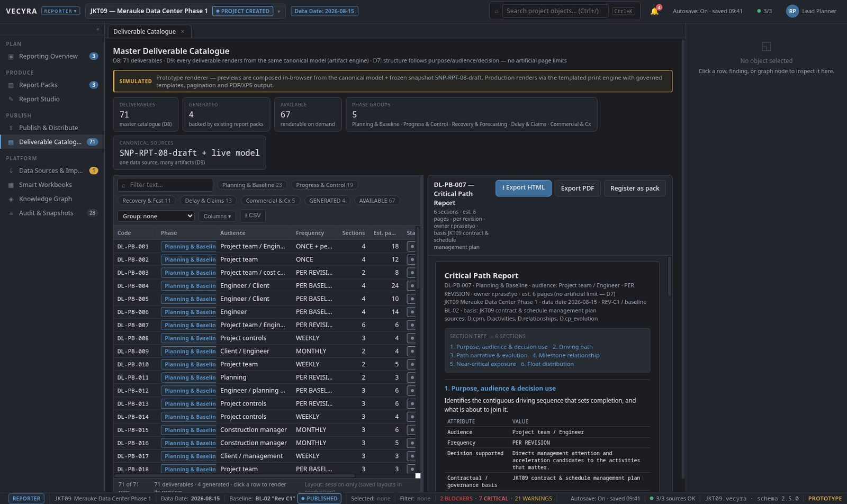Open the REPORTER module dropdown
847x504 pixels.
click(61, 11)
